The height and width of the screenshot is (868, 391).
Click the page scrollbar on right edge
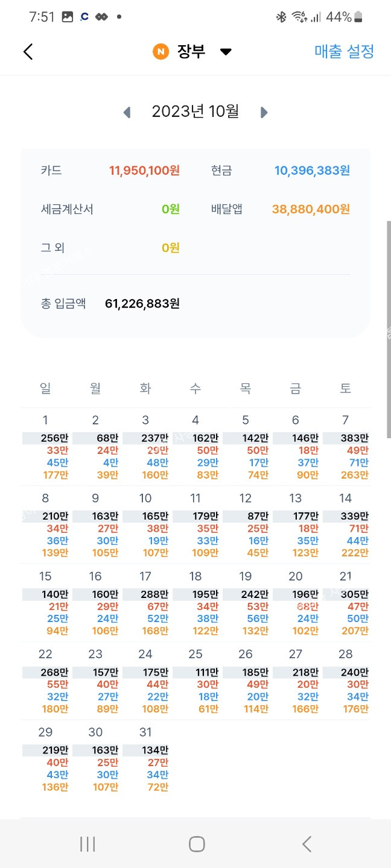coord(388,329)
